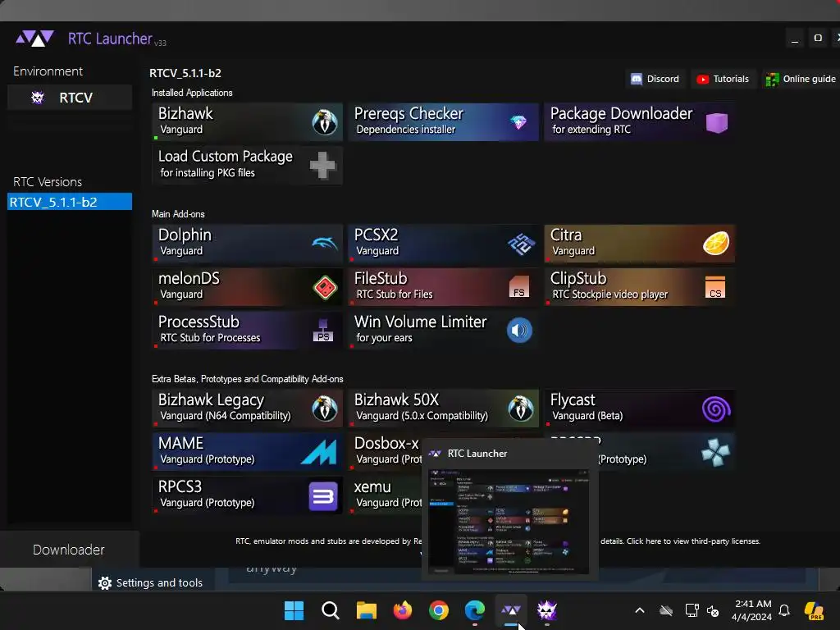Screen dimensions: 840x630
Task: Click the PCSX2 Vanguard logo icon
Action: tap(521, 244)
